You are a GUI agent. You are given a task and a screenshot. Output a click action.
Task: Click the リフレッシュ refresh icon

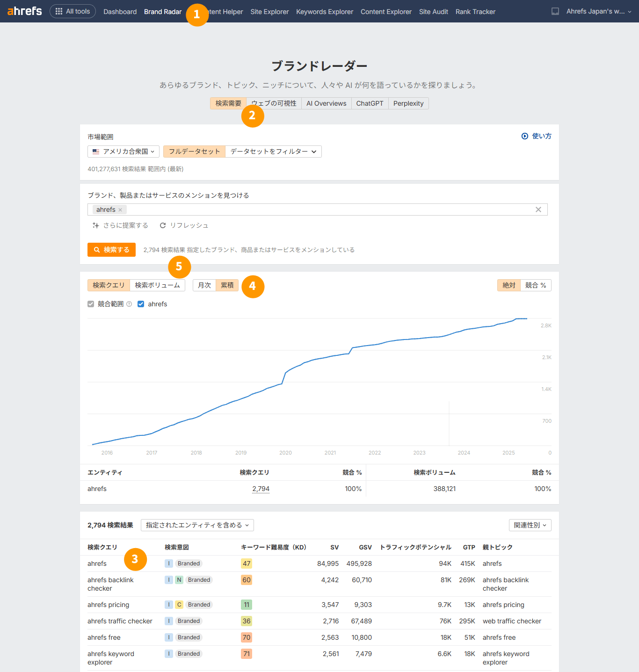(x=163, y=225)
